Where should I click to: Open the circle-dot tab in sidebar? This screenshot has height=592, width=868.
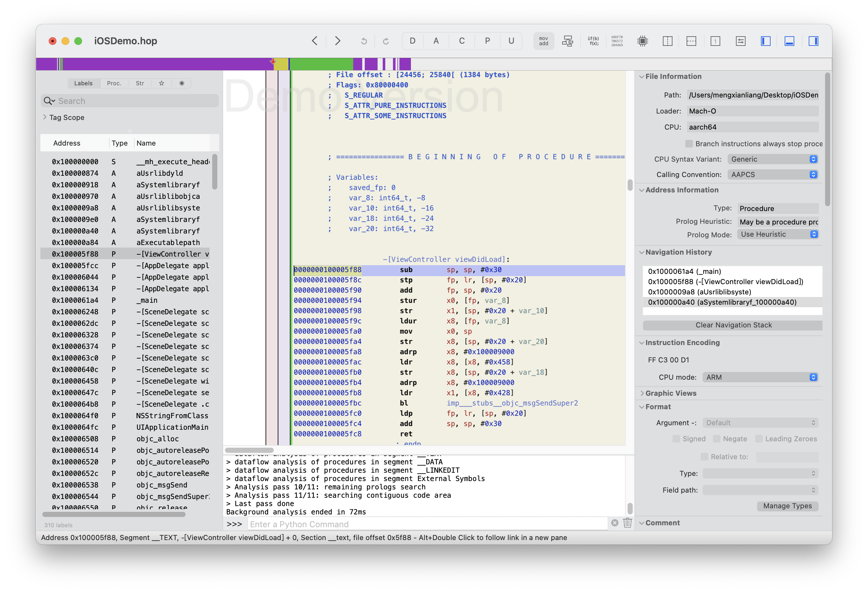coord(181,83)
